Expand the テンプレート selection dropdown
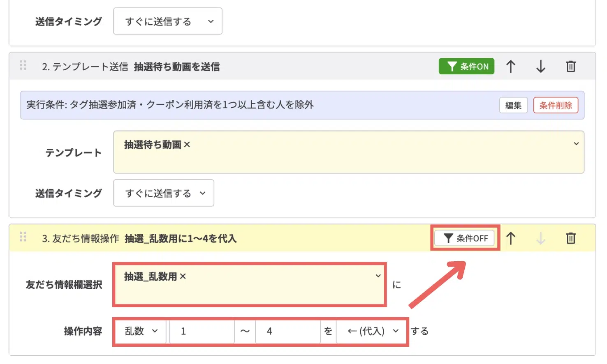The height and width of the screenshot is (364, 607). point(576,144)
